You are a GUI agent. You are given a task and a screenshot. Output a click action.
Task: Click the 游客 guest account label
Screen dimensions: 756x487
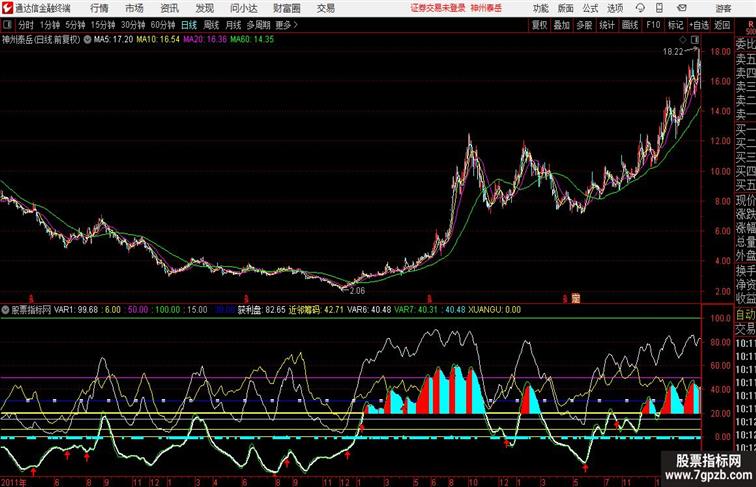point(723,8)
